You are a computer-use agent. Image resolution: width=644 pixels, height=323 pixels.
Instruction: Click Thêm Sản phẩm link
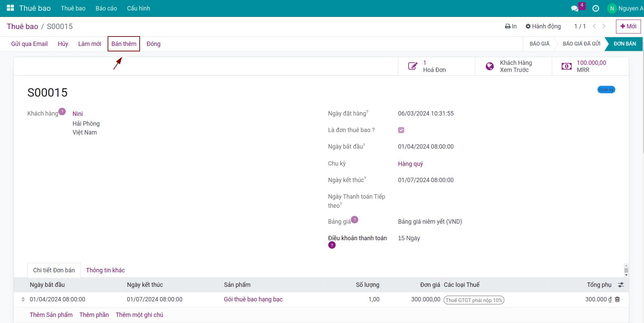[51, 315]
